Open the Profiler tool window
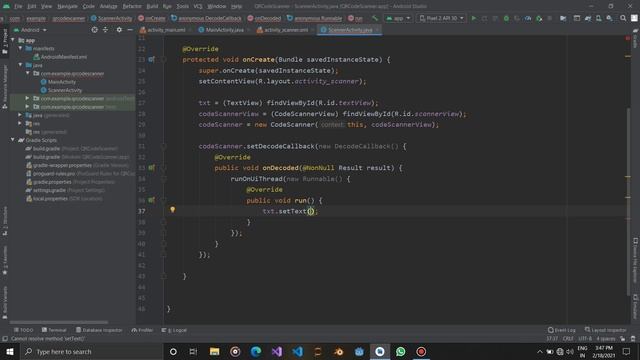The height and width of the screenshot is (360, 640). [142, 330]
